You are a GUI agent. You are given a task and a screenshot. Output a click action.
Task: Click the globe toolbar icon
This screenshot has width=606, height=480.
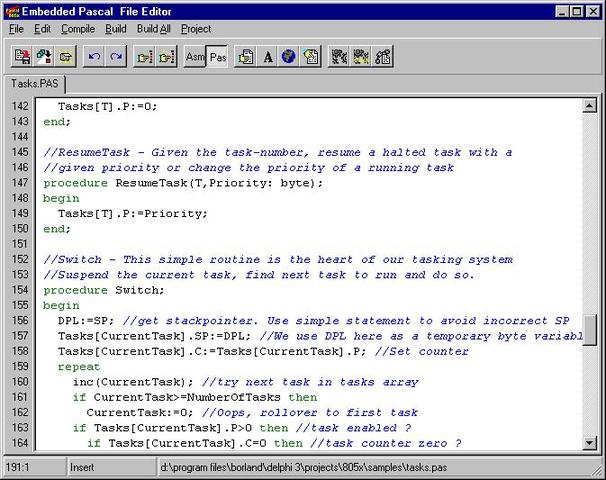288,57
